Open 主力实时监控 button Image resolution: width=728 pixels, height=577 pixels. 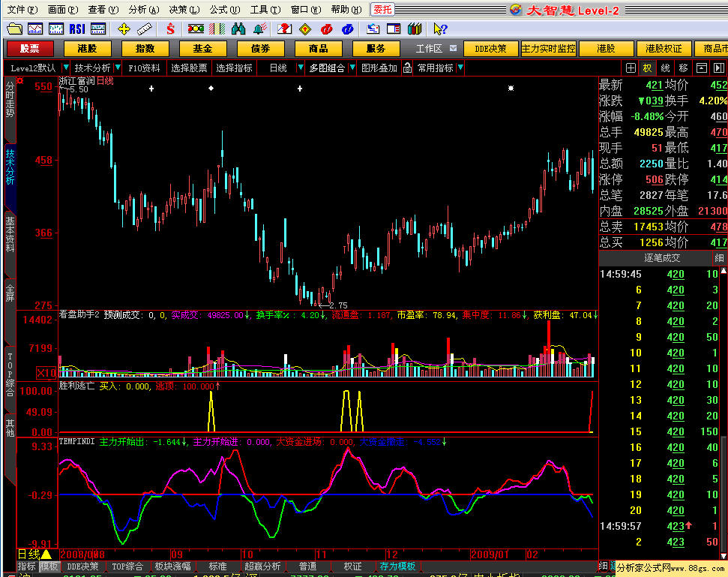548,48
